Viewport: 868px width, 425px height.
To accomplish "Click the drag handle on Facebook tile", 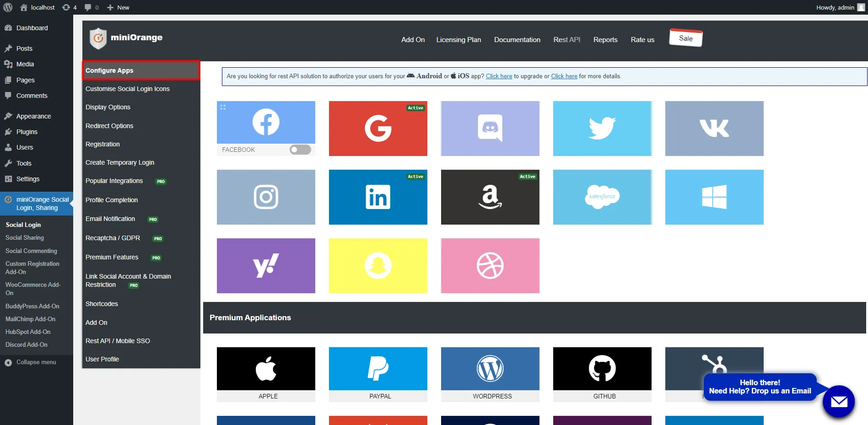I will coord(223,107).
